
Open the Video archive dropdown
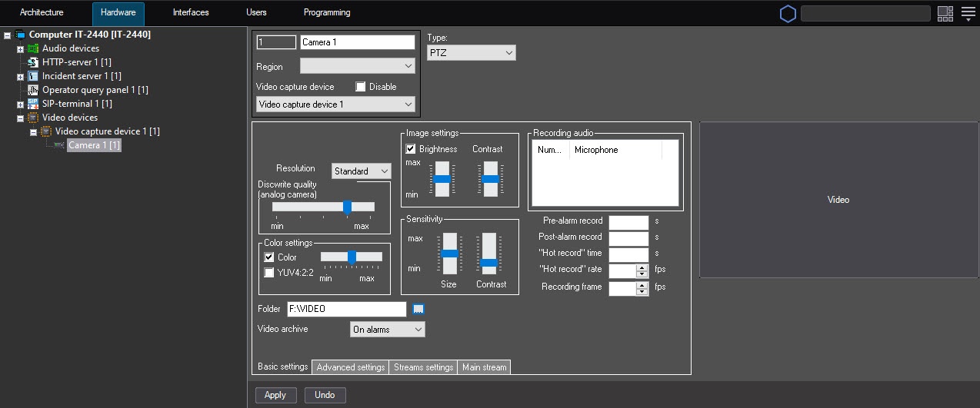tap(387, 330)
